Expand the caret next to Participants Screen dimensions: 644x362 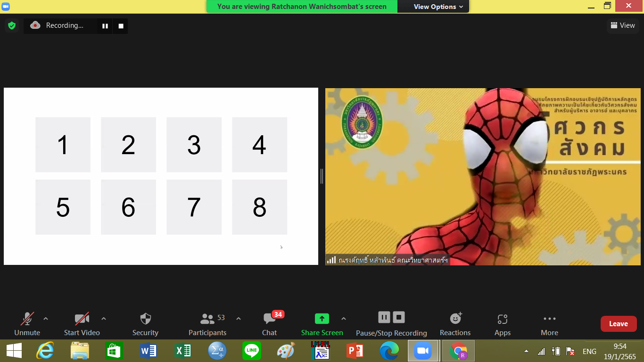point(239,319)
